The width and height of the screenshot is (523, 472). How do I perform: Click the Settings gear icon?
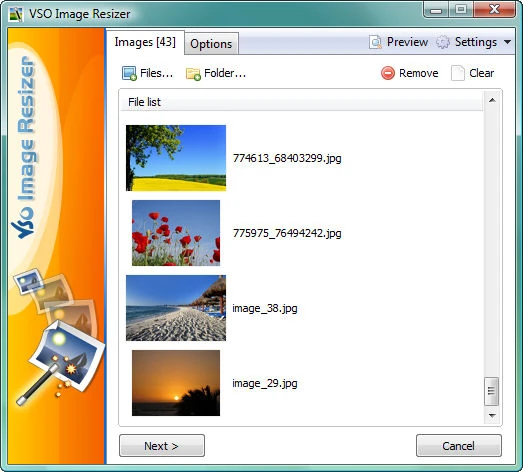coord(443,42)
